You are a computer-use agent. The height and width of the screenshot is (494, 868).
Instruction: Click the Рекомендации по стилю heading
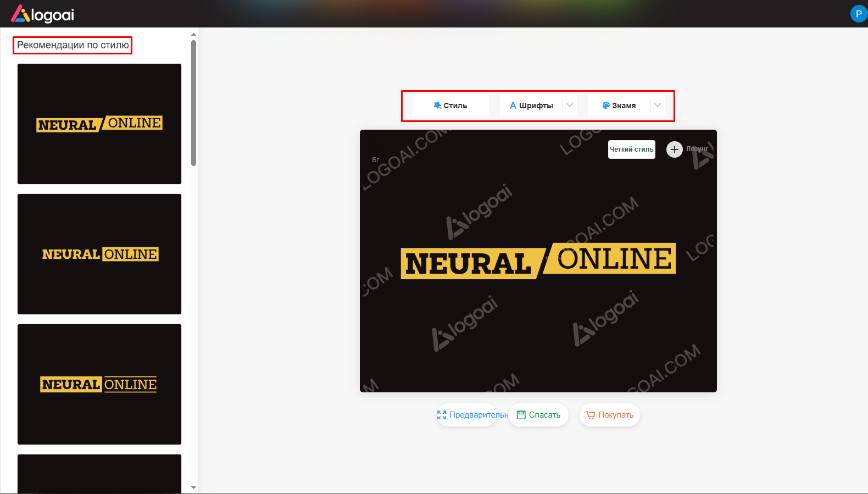tap(73, 45)
